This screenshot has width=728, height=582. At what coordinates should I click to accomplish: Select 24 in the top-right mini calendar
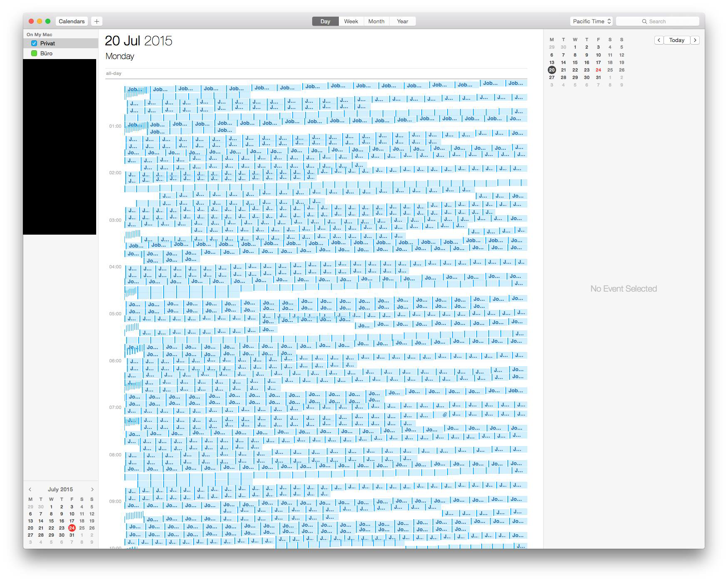pos(598,70)
